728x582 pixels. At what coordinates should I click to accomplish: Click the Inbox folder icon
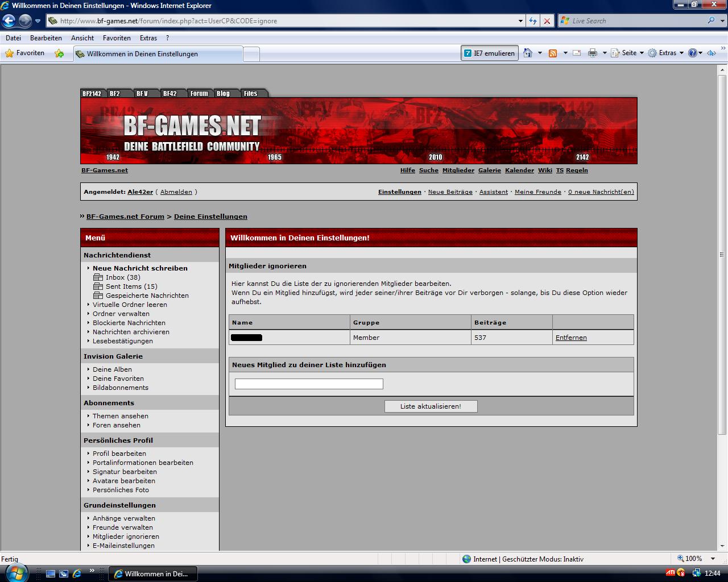(x=98, y=277)
